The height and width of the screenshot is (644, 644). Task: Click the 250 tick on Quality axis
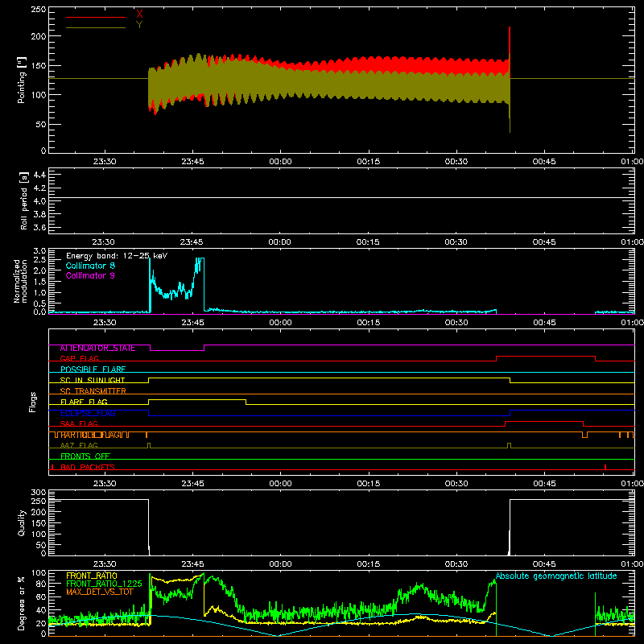tap(39, 501)
